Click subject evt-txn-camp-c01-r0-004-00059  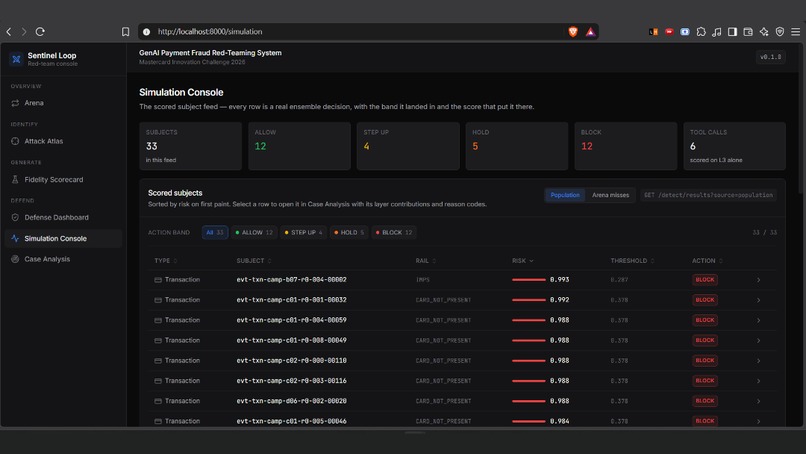(x=291, y=320)
